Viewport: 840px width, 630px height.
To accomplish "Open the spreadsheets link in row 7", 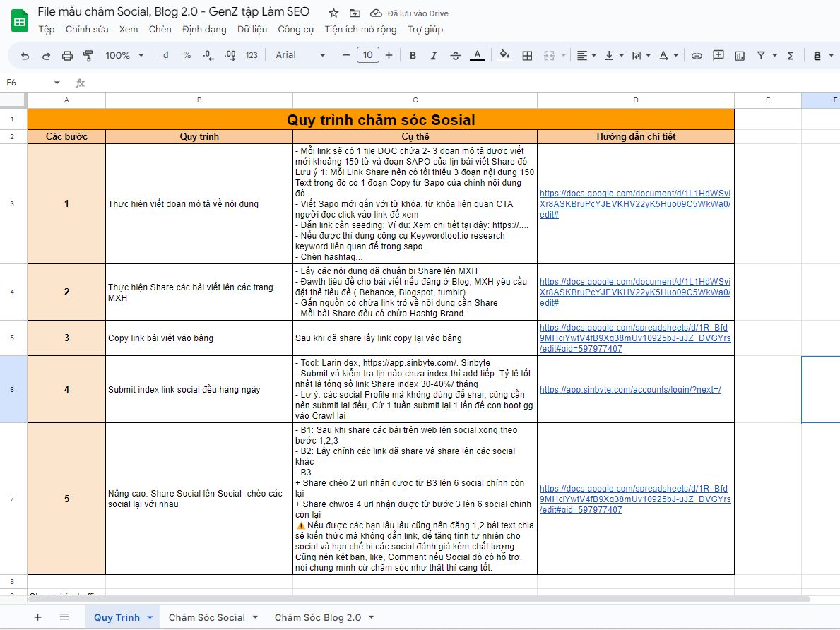I will click(635, 499).
